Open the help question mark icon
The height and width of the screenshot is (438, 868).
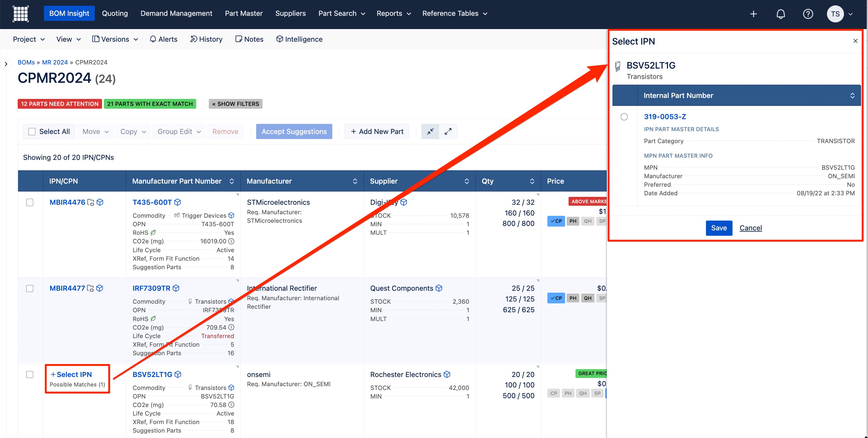[x=808, y=14]
